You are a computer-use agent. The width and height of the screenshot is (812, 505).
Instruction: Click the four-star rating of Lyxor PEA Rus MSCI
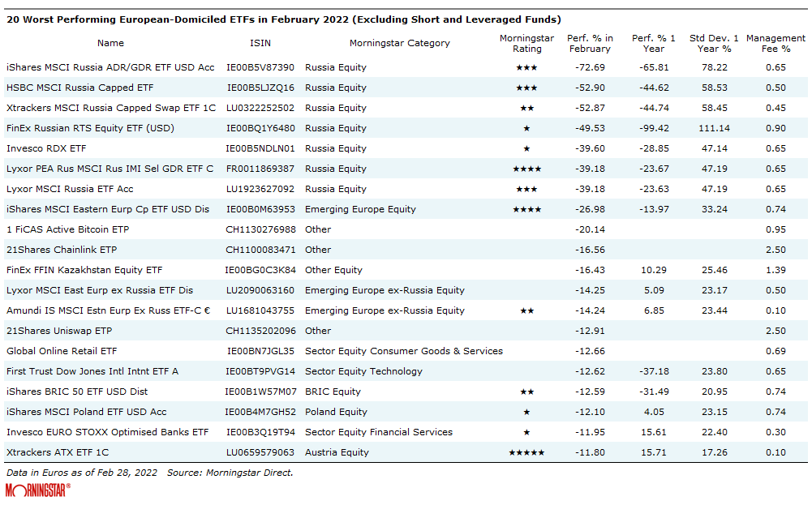coord(526,169)
